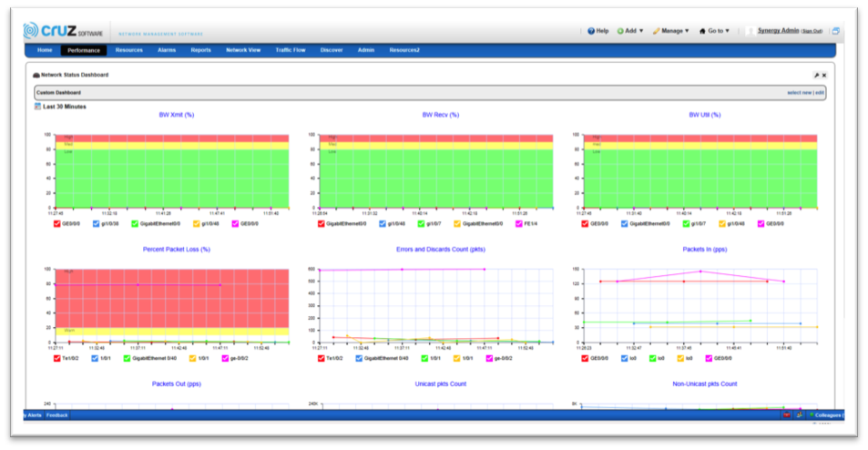The width and height of the screenshot is (868, 450).
Task: Open the BW Recv (%) chart title
Action: pos(441,115)
